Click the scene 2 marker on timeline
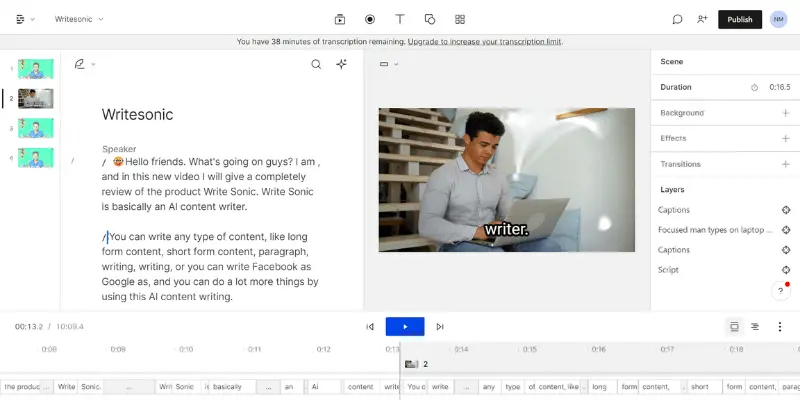The height and width of the screenshot is (400, 800). 416,364
